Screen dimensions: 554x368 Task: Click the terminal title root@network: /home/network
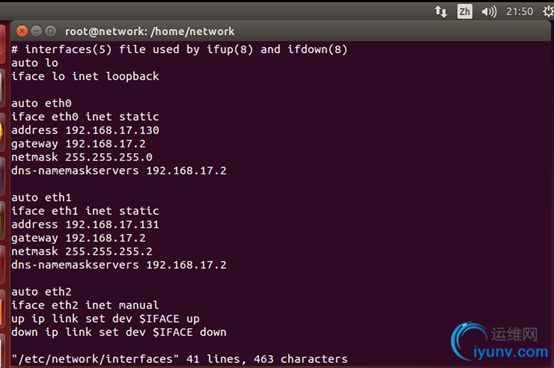click(150, 31)
